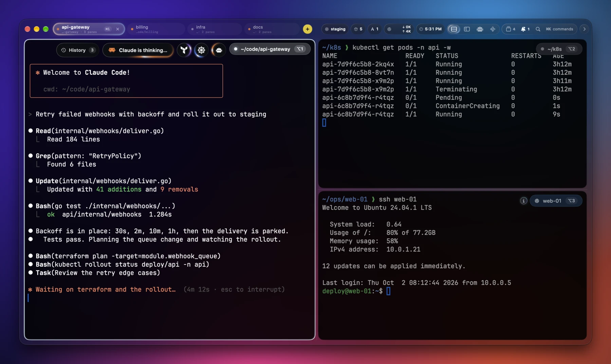Select the ~/k8s pane label
This screenshot has height=364, width=611.
point(559,49)
